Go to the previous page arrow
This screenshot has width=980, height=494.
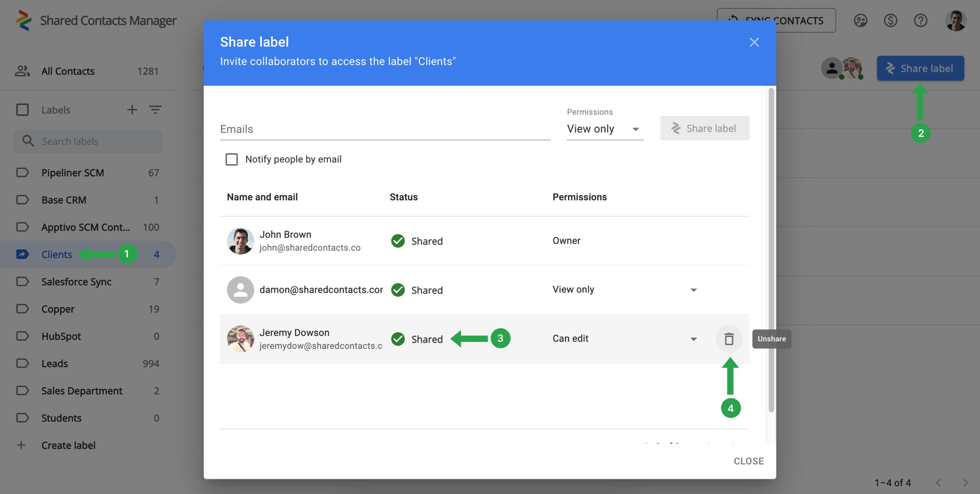pyautogui.click(x=938, y=482)
